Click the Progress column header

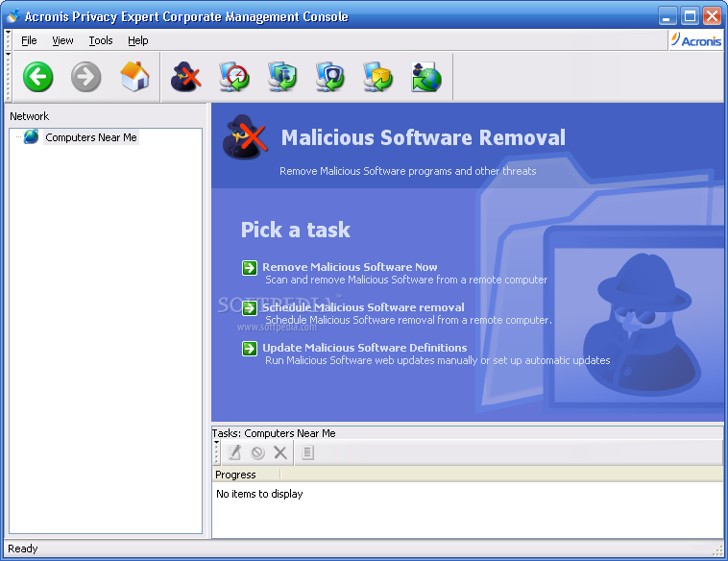pyautogui.click(x=247, y=475)
